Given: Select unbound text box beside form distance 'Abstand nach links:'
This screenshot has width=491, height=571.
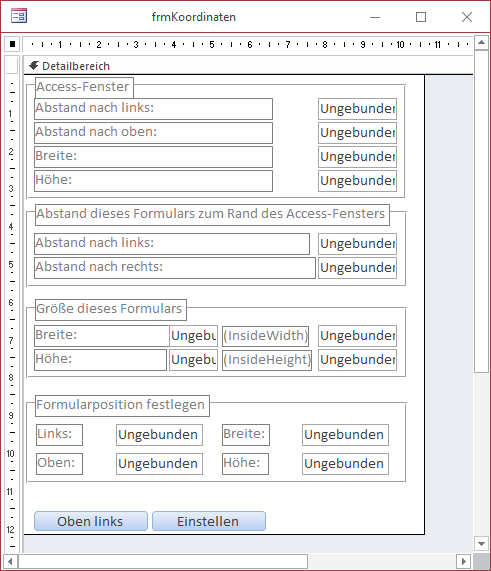Looking at the screenshot, I should [357, 244].
